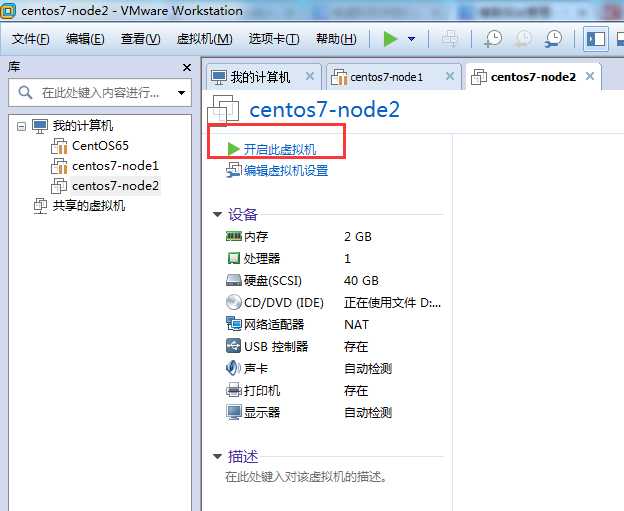
Task: Select 我的计算机 in the library tree
Action: click(x=83, y=126)
